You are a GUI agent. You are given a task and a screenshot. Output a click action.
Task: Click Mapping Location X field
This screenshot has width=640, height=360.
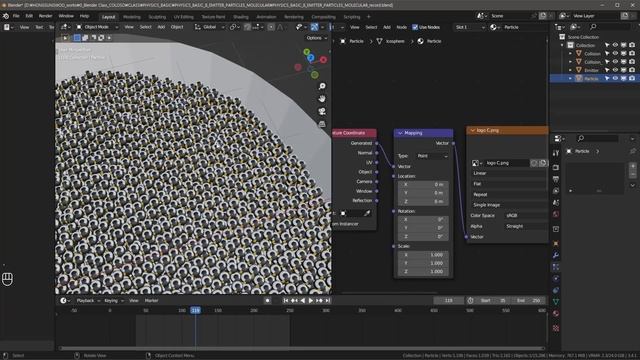pos(423,184)
